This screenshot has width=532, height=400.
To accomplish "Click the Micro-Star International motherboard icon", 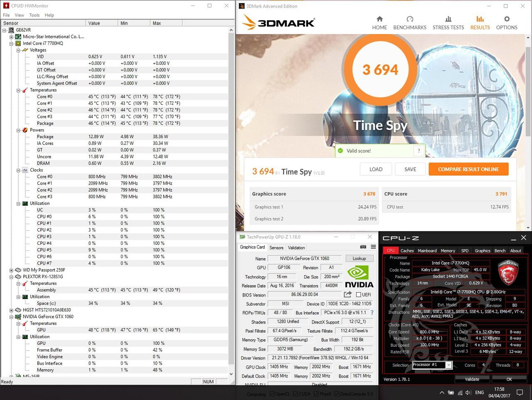I will [18, 37].
